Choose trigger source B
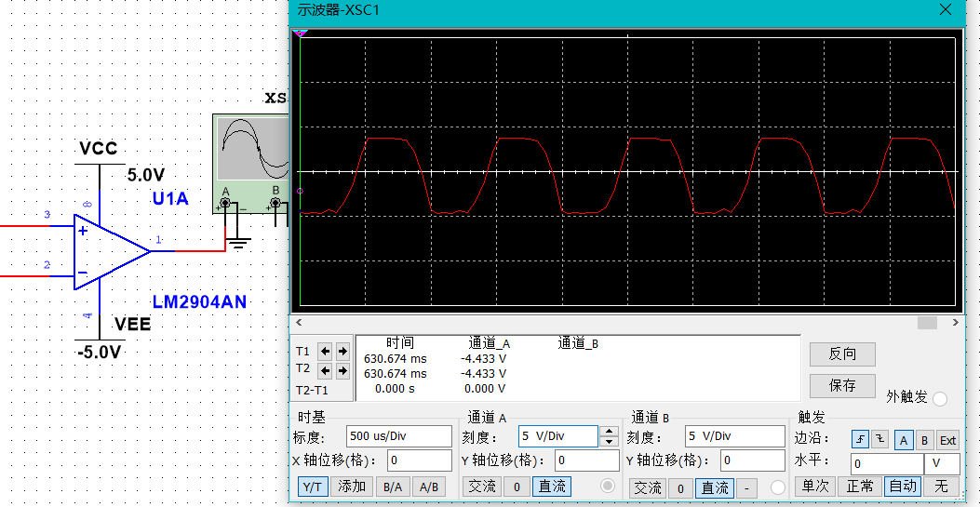Screen dimensions: 980x507 [x=925, y=440]
